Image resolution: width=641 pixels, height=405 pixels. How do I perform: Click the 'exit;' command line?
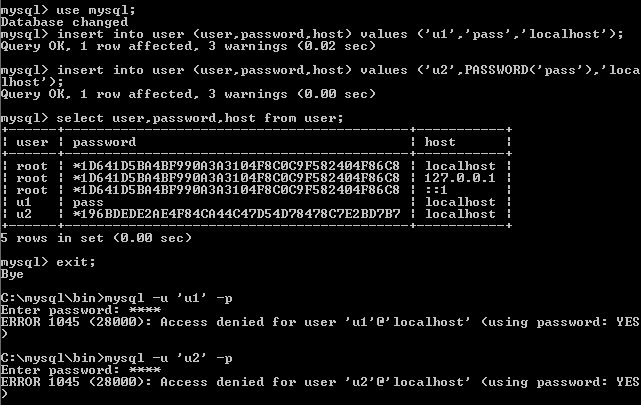pos(48,262)
